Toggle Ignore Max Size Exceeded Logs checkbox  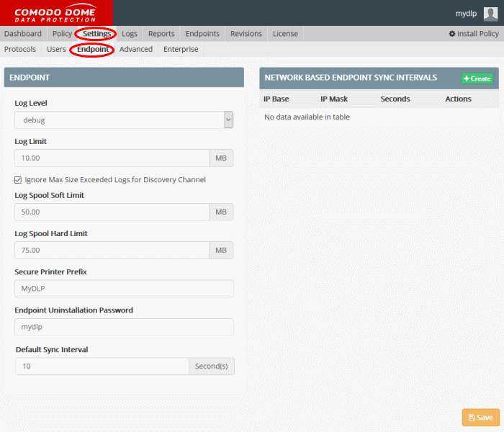click(18, 180)
